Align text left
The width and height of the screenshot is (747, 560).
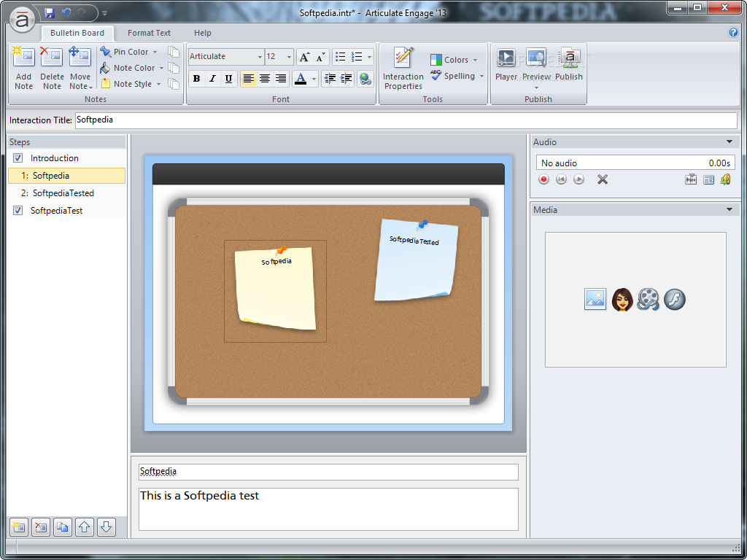(x=248, y=79)
